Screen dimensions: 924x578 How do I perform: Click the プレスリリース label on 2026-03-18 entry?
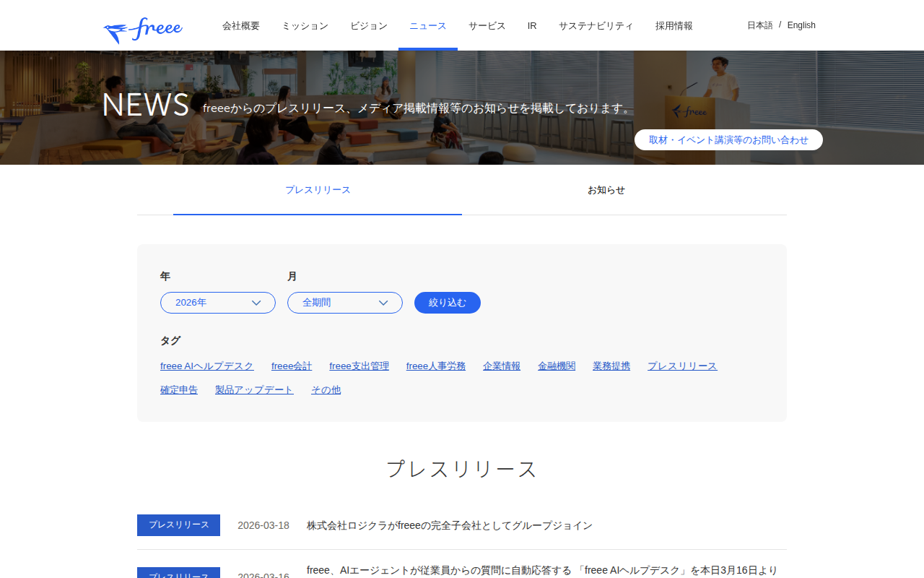tap(178, 525)
